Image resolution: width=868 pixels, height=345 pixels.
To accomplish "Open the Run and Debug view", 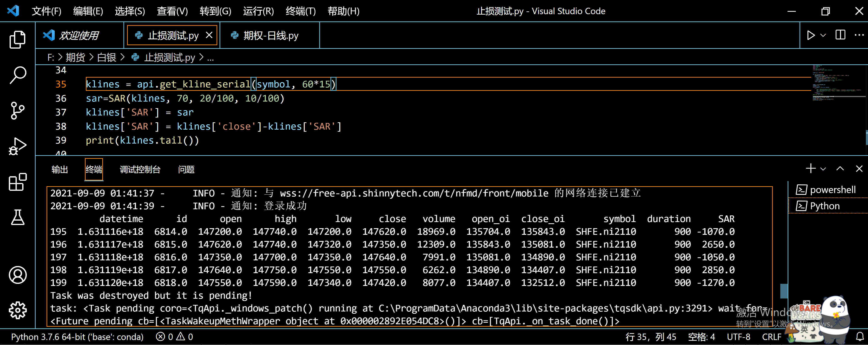I will click(18, 146).
